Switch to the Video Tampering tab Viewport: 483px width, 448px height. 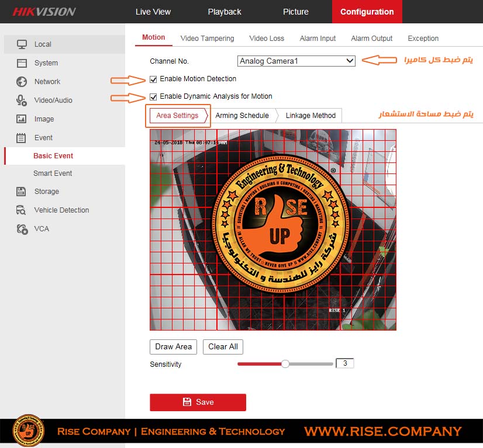click(207, 39)
